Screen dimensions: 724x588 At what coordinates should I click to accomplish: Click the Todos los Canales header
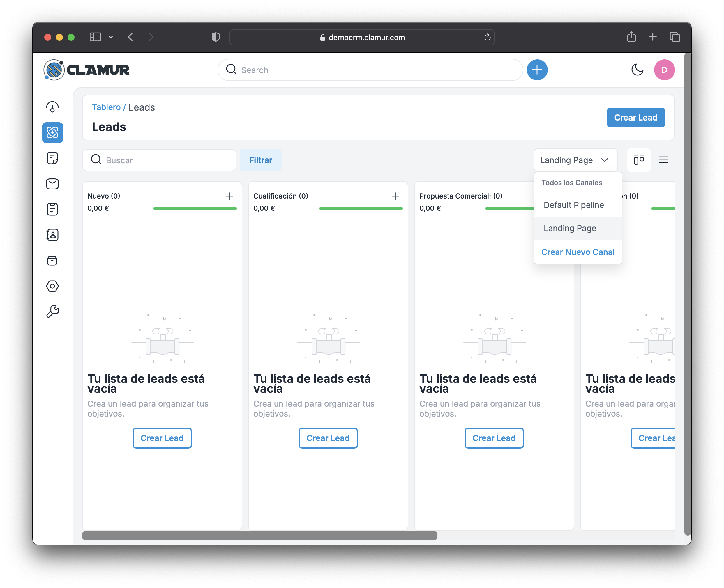(x=572, y=183)
